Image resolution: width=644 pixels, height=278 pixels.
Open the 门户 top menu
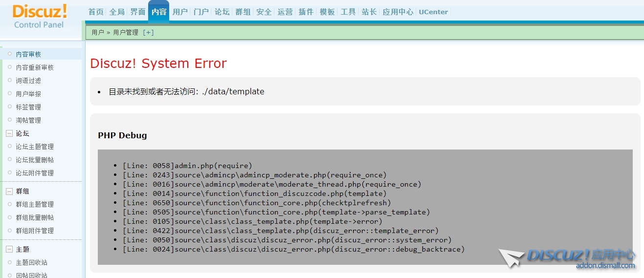(x=201, y=12)
